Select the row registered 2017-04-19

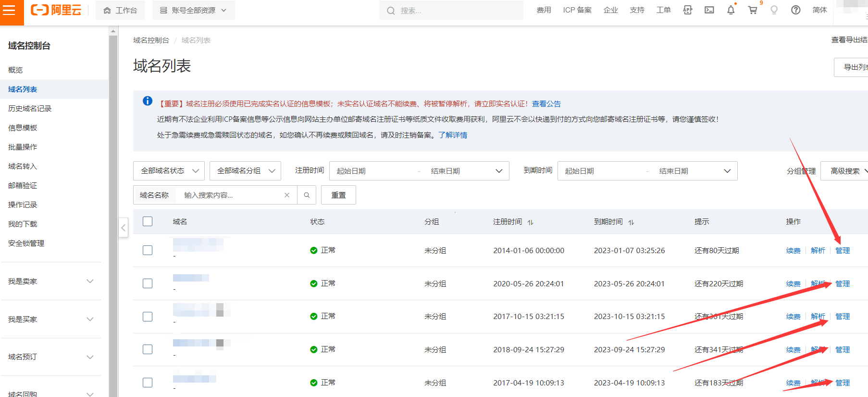pyautogui.click(x=148, y=383)
